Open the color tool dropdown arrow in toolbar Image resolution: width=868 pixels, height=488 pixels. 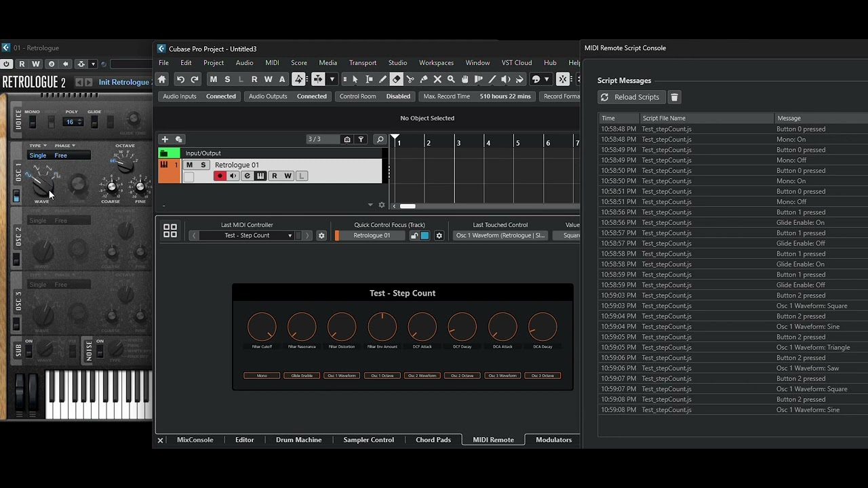pyautogui.click(x=547, y=79)
